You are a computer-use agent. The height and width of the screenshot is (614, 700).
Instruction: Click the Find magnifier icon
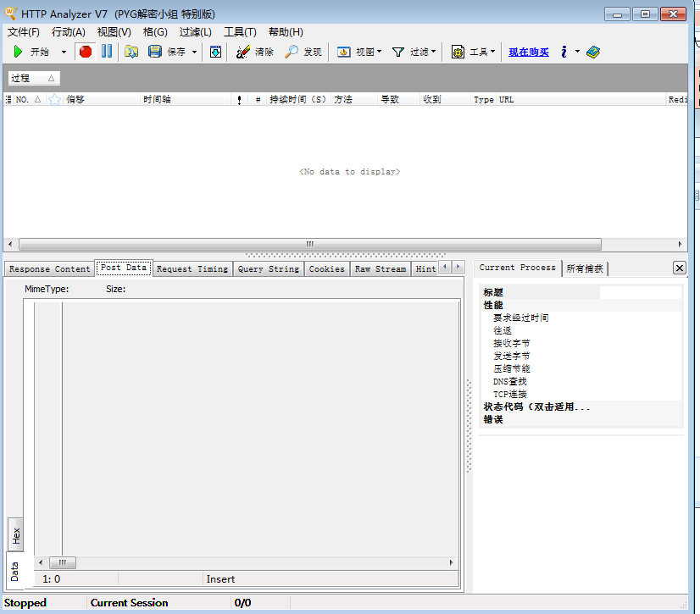pyautogui.click(x=292, y=52)
